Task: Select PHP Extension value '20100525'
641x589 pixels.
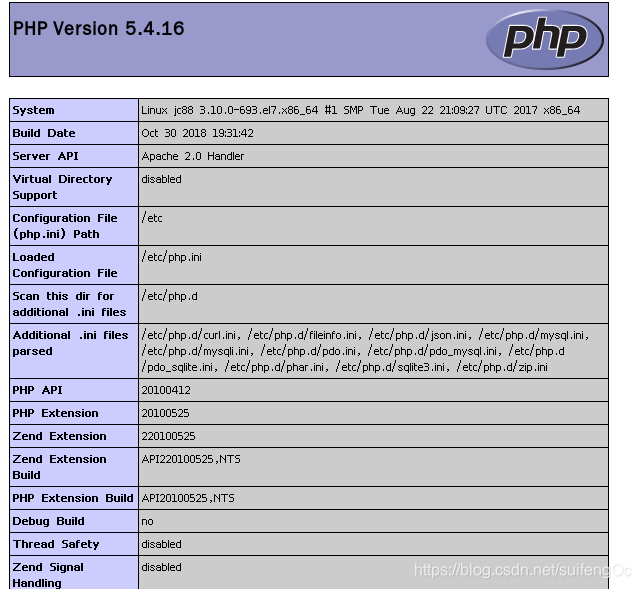Action: [166, 413]
